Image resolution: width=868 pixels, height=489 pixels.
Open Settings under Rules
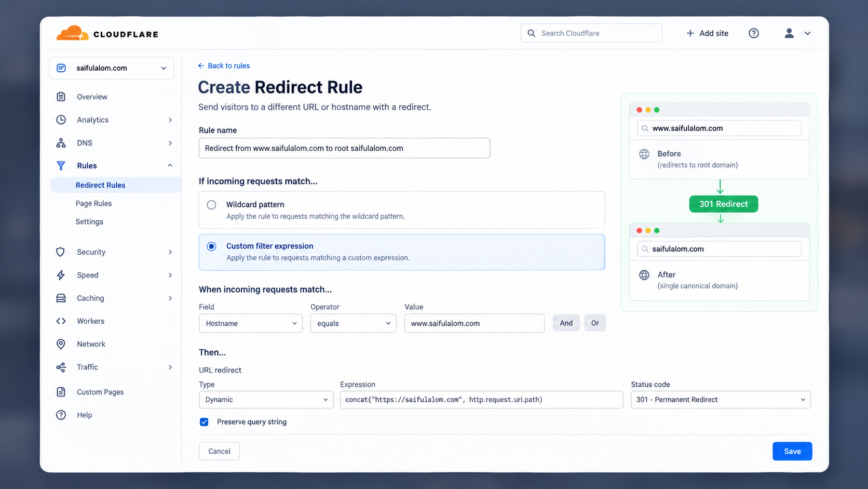point(89,221)
